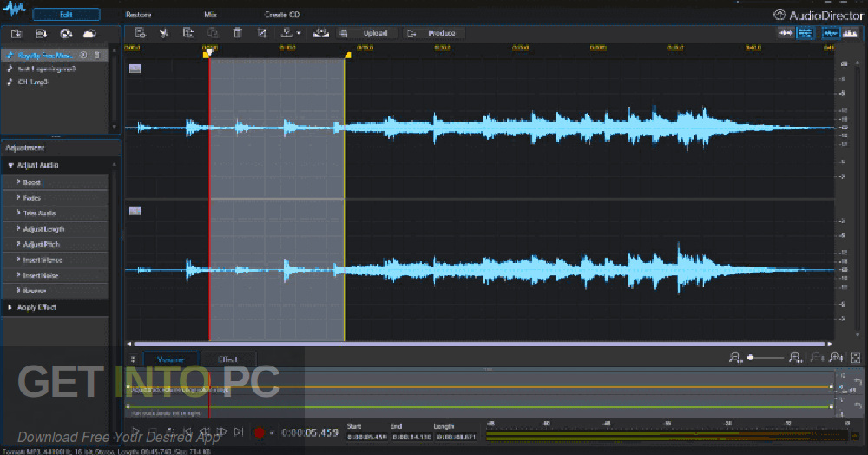Viewport: 868px width, 455px height.
Task: Click the selection end marker on timeline
Action: point(348,54)
